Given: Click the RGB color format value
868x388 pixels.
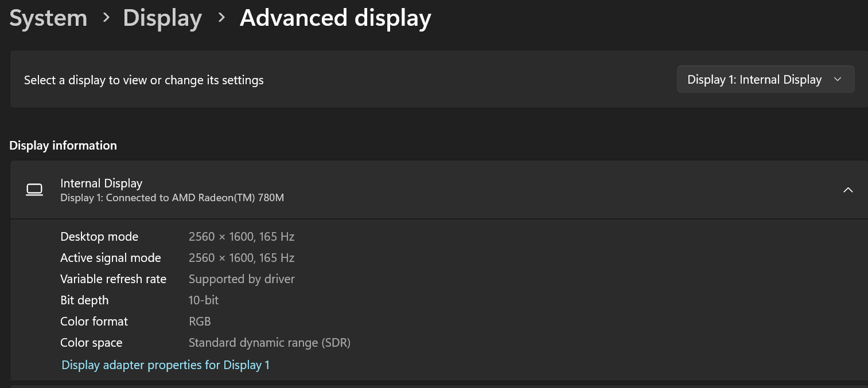Looking at the screenshot, I should pos(200,322).
